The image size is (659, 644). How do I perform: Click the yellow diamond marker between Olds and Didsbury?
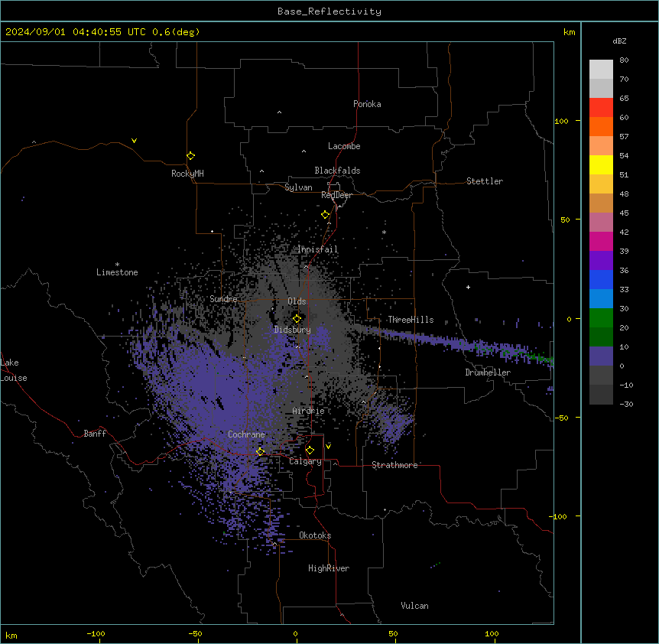[297, 318]
